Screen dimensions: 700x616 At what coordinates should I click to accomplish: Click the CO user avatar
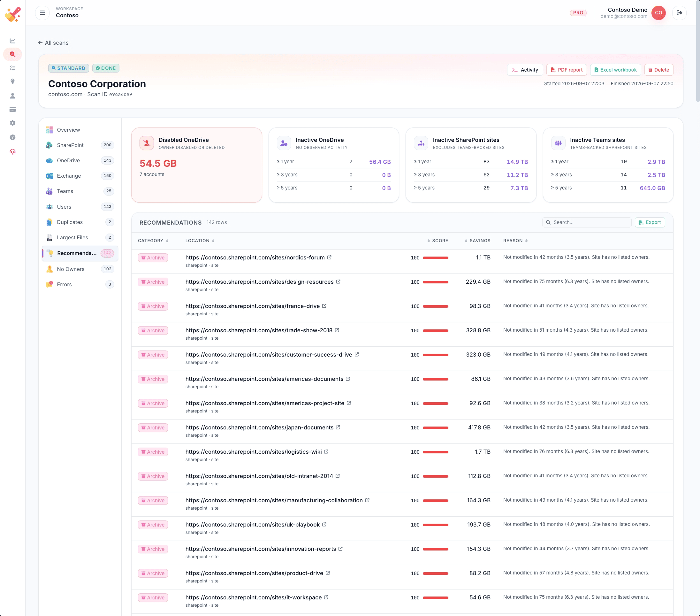coord(658,13)
